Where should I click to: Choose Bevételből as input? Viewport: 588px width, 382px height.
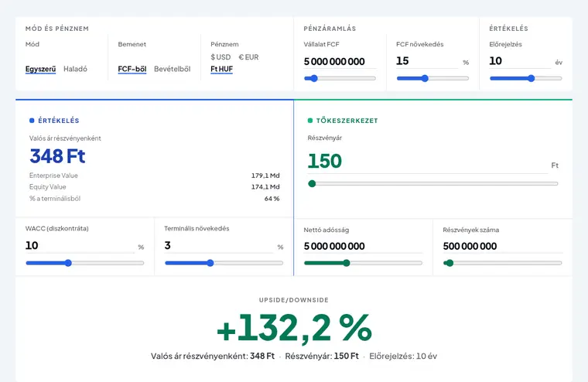172,69
